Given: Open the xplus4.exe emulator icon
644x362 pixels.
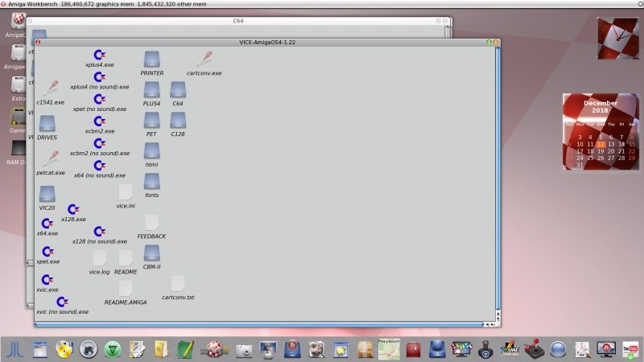Looking at the screenshot, I should click(x=99, y=55).
